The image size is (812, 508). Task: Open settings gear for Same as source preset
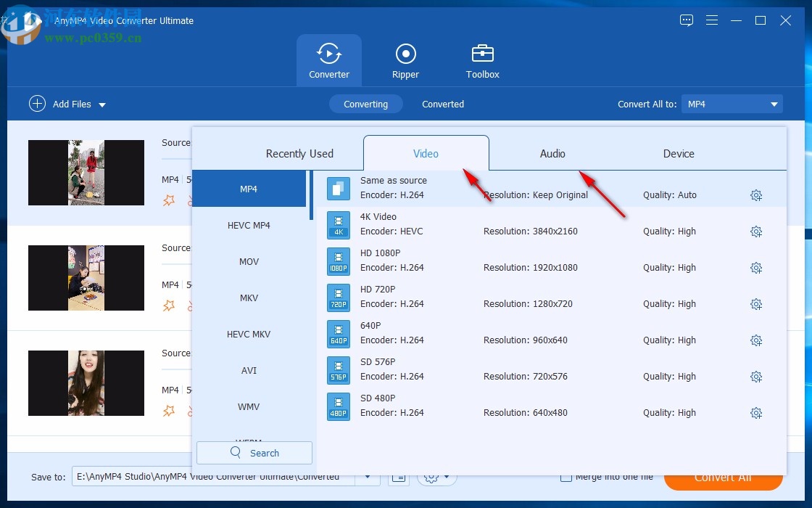[x=756, y=194]
